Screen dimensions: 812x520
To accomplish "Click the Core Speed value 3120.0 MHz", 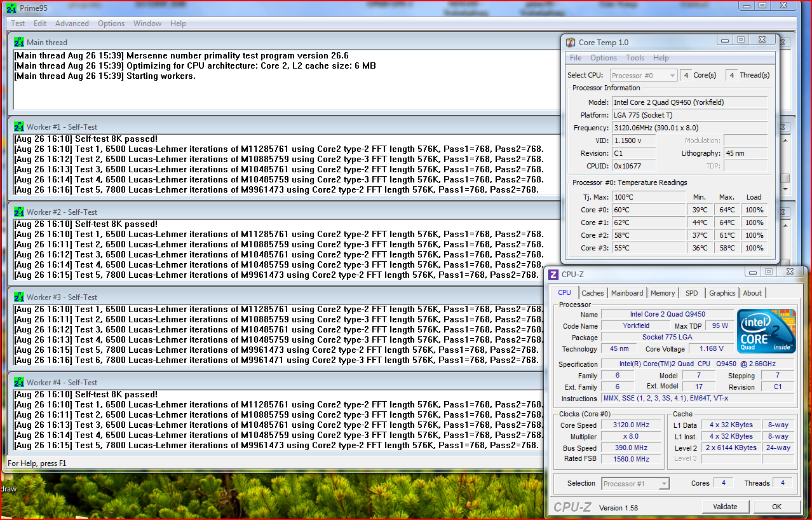I will coord(631,425).
